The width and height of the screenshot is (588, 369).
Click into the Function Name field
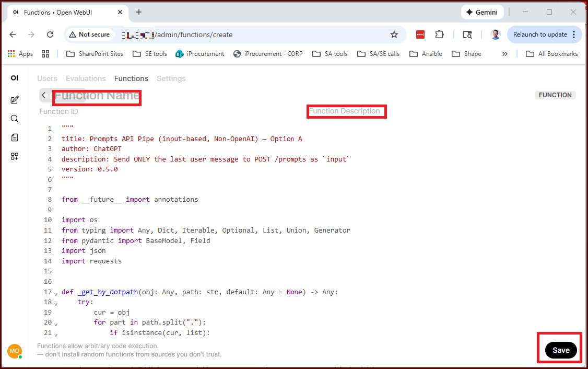coord(97,96)
